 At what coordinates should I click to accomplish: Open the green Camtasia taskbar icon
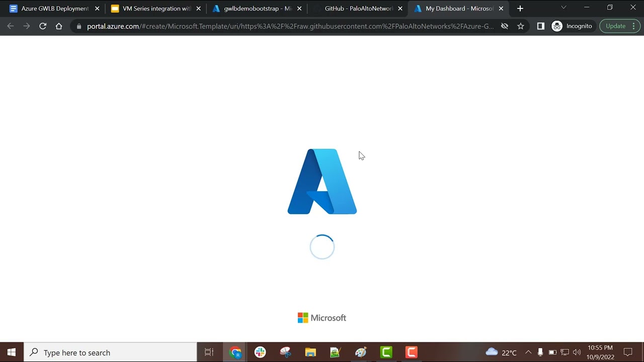[x=386, y=352]
